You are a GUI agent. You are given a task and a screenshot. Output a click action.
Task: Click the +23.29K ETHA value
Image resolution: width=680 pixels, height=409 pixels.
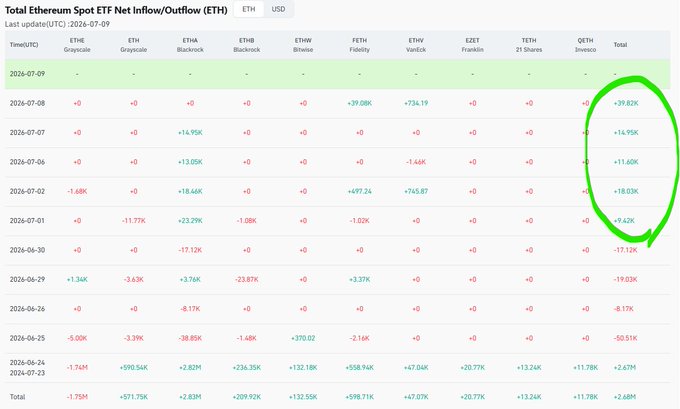(190, 221)
